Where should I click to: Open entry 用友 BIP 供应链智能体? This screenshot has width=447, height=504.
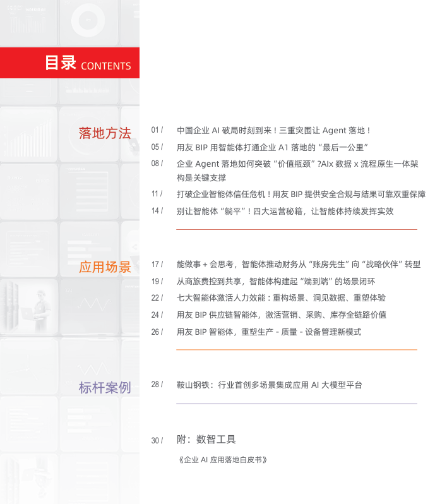(281, 315)
